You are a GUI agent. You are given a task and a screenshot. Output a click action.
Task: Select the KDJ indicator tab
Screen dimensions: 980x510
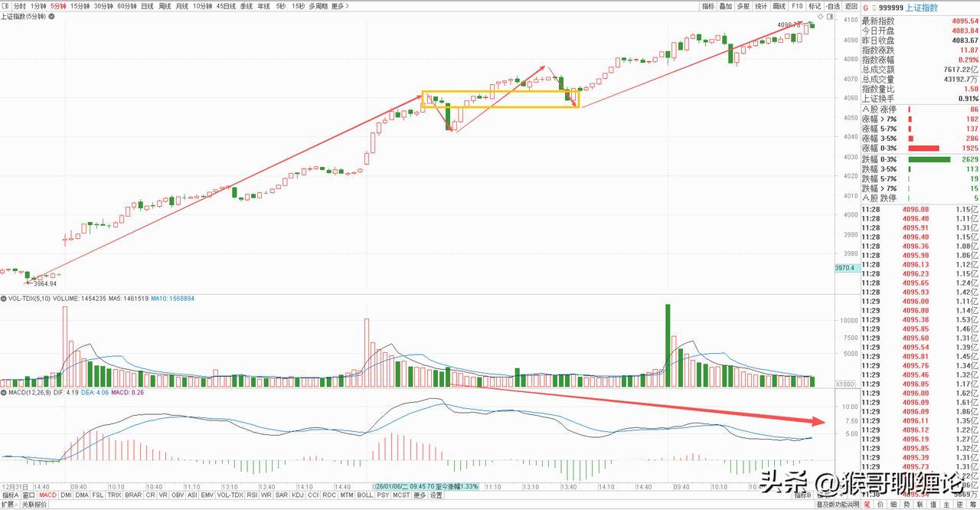(x=297, y=495)
